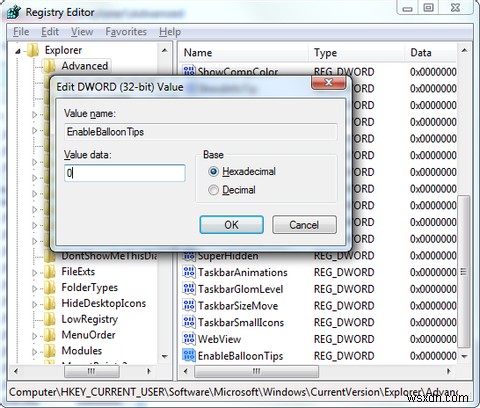Select the TaskbarGlomLevel value icon
Image resolution: width=480 pixels, height=408 pixels.
[x=189, y=289]
